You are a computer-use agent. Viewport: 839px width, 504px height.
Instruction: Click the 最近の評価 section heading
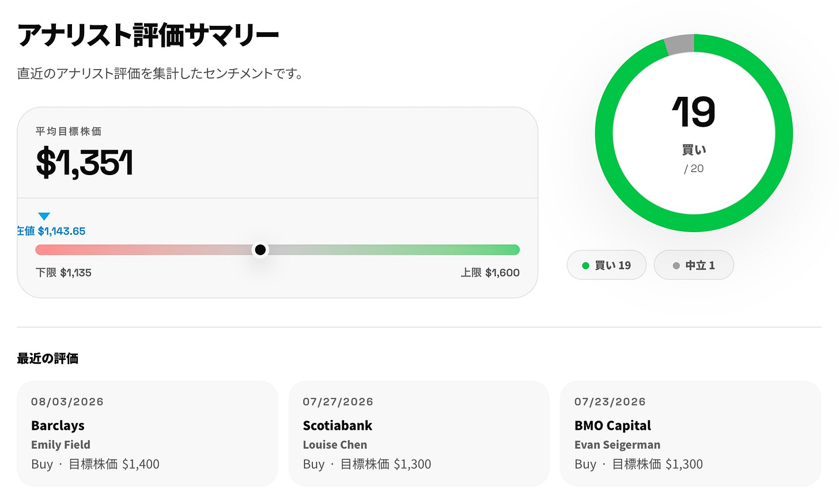pos(48,358)
